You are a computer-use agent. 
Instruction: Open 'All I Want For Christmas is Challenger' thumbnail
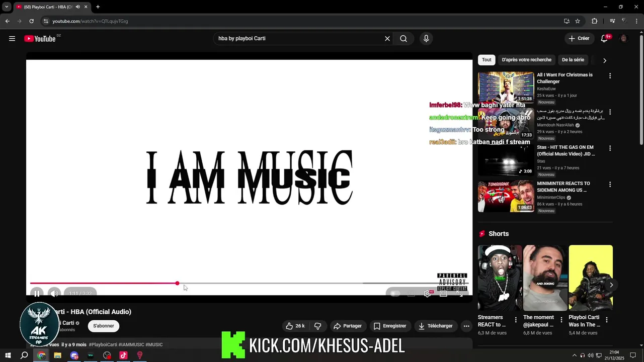pos(506,87)
